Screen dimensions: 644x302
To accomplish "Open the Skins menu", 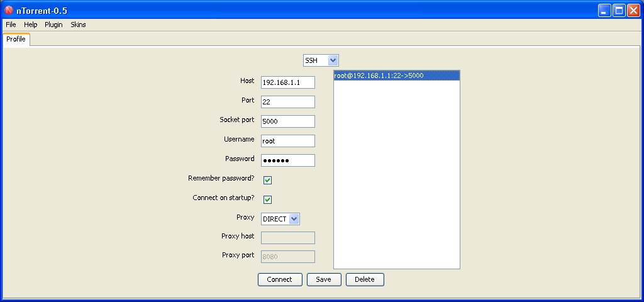I will (x=79, y=25).
